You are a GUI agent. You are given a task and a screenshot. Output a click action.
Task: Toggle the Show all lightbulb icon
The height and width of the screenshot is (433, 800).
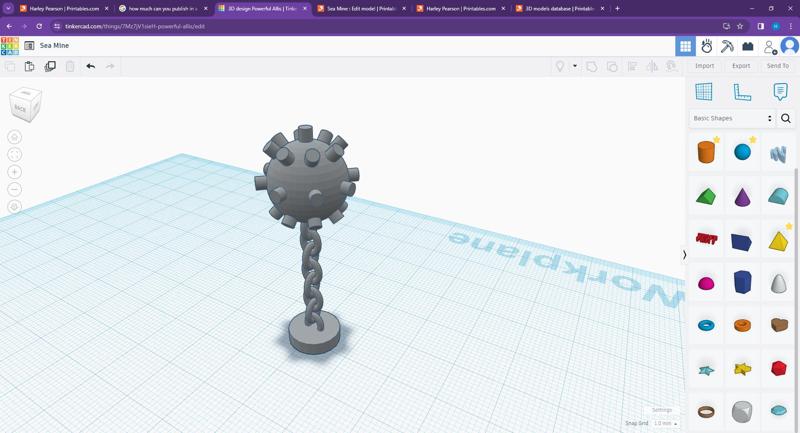(560, 66)
